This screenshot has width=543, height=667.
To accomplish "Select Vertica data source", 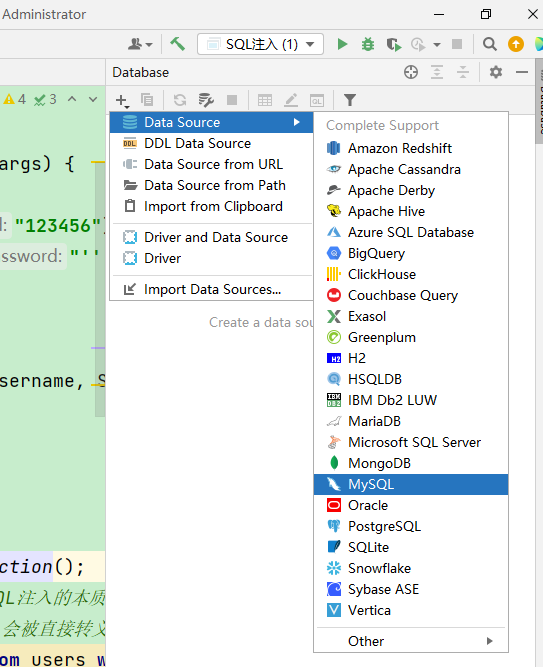I will pyautogui.click(x=411, y=610).
